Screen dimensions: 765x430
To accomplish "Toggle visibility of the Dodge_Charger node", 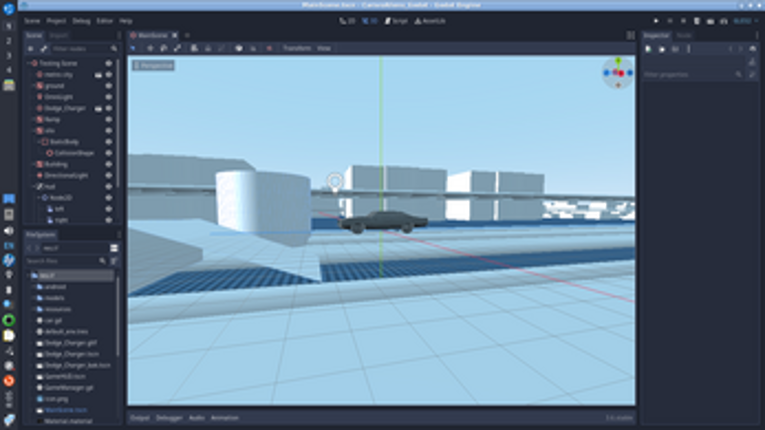I will click(x=109, y=108).
